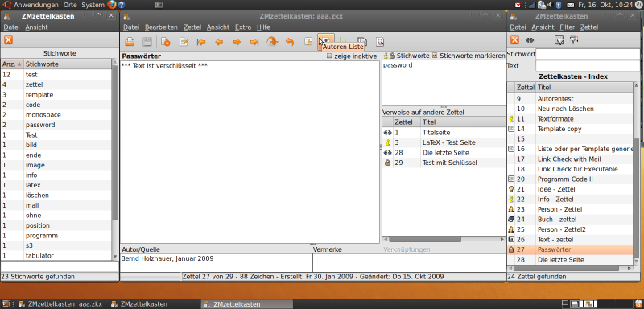Click the Vermerke tab label
644x309 pixels.
(x=328, y=249)
